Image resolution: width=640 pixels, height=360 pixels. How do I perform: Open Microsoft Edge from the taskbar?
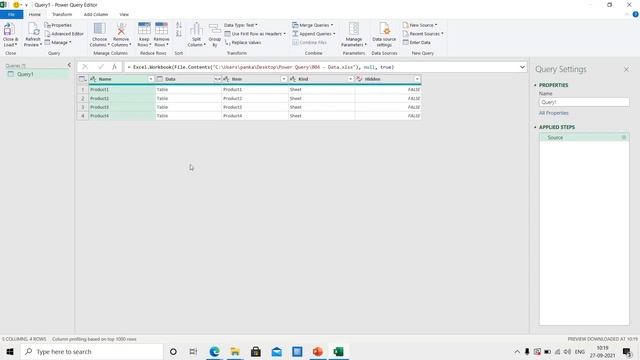[214, 351]
